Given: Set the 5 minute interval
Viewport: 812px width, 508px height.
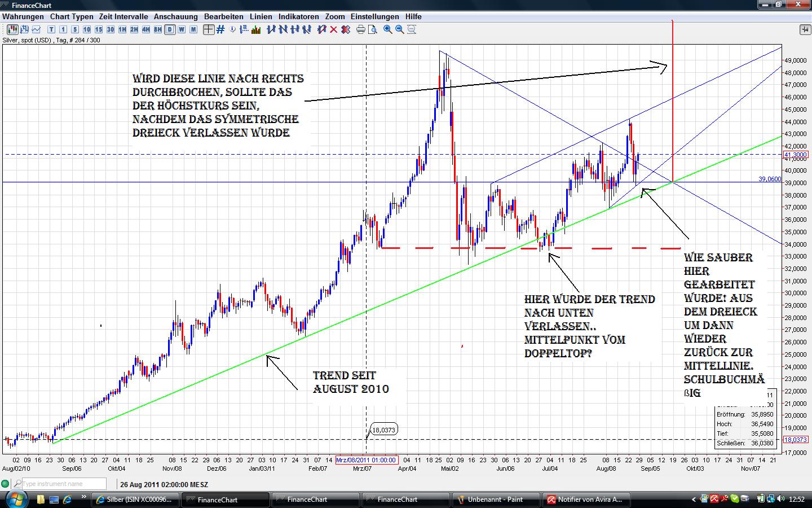Looking at the screenshot, I should pos(75,29).
